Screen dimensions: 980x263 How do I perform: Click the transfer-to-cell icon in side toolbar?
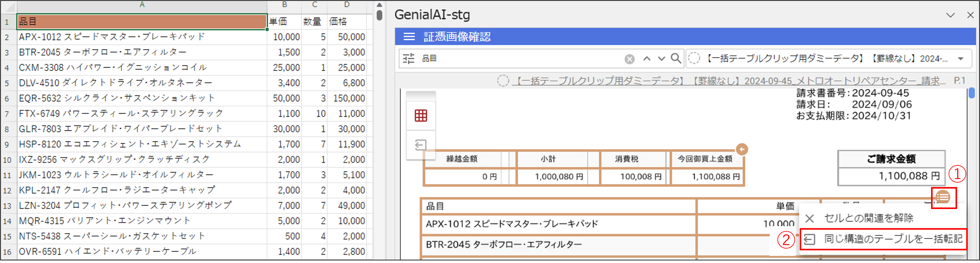(x=421, y=145)
